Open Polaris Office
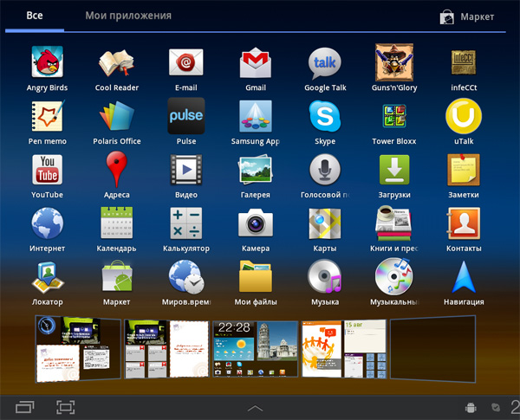Viewport: 520px width, 420px height. pos(116,117)
